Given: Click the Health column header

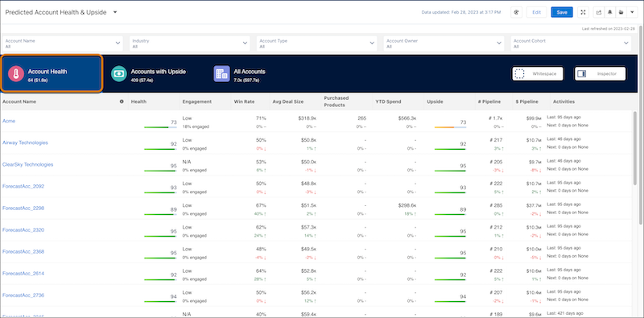Looking at the screenshot, I should (x=138, y=101).
